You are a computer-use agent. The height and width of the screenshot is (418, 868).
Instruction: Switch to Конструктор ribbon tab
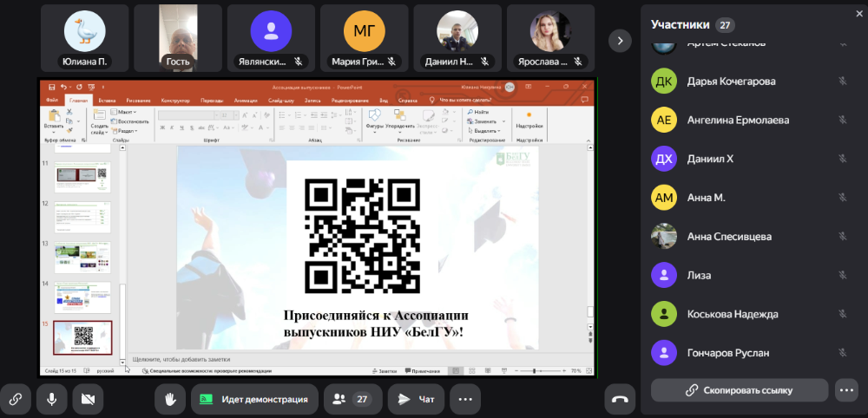(x=175, y=101)
